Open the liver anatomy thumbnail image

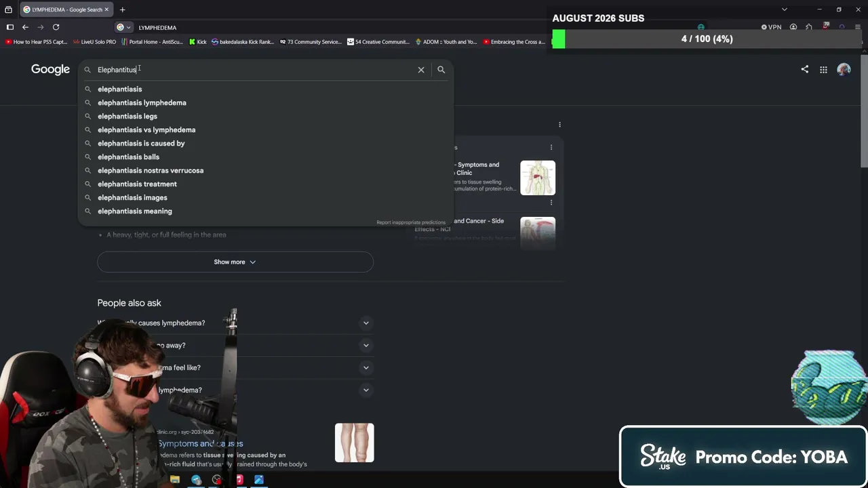click(x=538, y=178)
